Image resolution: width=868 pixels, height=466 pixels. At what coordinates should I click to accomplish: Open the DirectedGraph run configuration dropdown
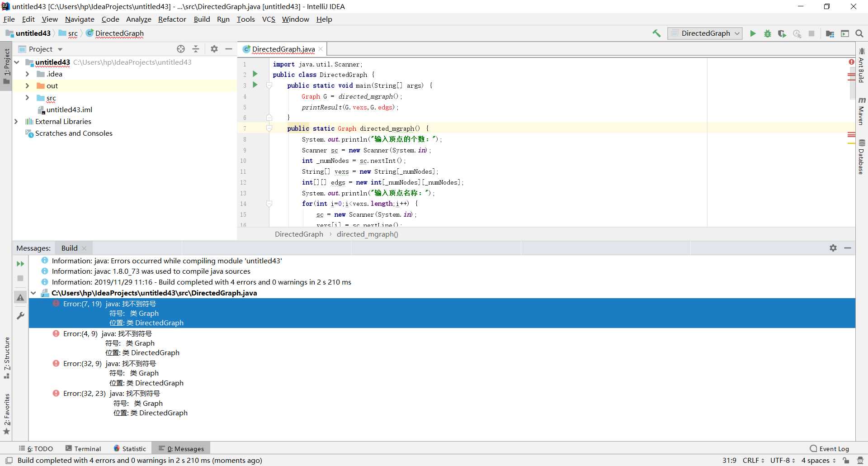(705, 33)
